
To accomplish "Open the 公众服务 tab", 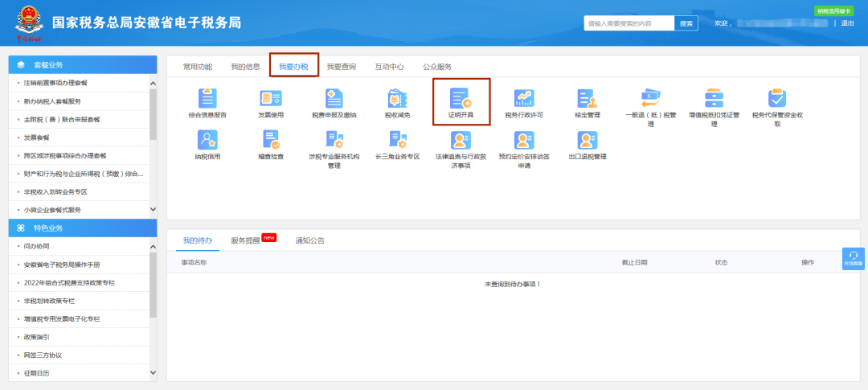I will 436,67.
